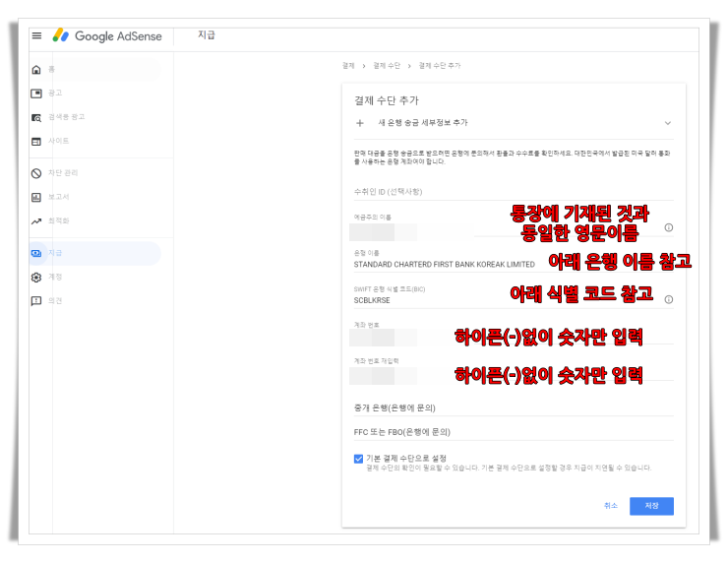Screen dimensions: 728x563
Task: Click the blue 저장 save button
Action: tap(651, 506)
